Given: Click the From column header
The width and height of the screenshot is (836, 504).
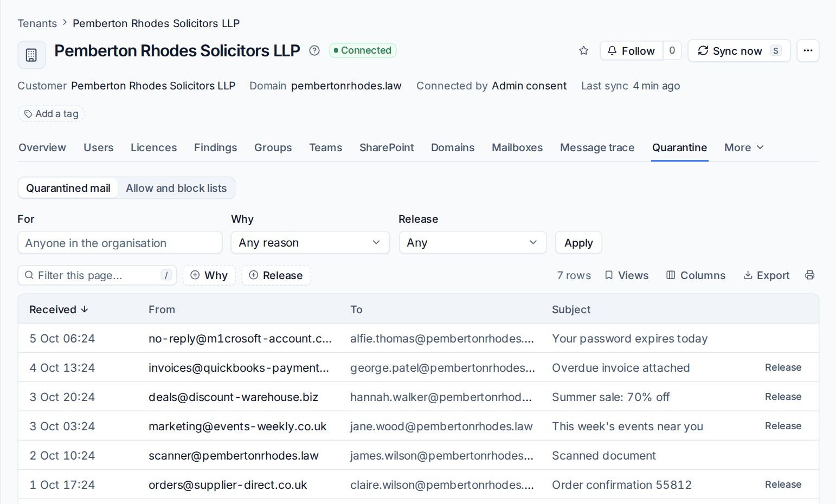Looking at the screenshot, I should [162, 309].
